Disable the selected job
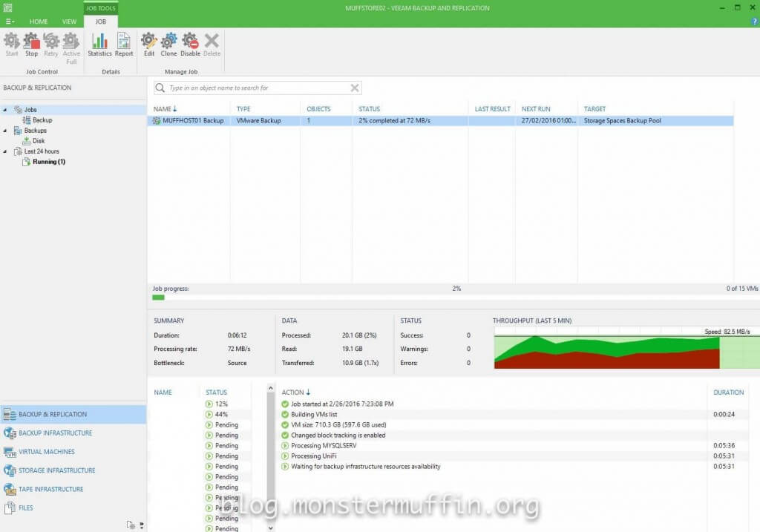The width and height of the screenshot is (760, 532). (x=190, y=43)
